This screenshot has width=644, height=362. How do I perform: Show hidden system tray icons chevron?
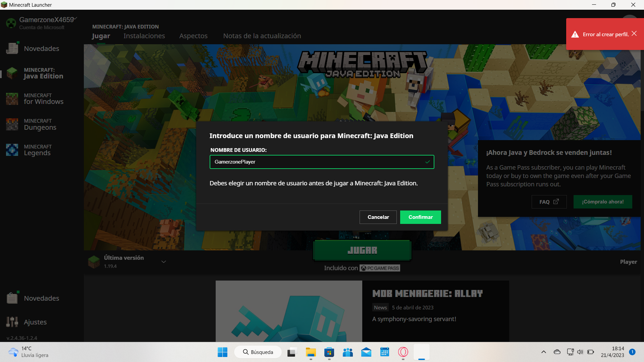(x=543, y=352)
